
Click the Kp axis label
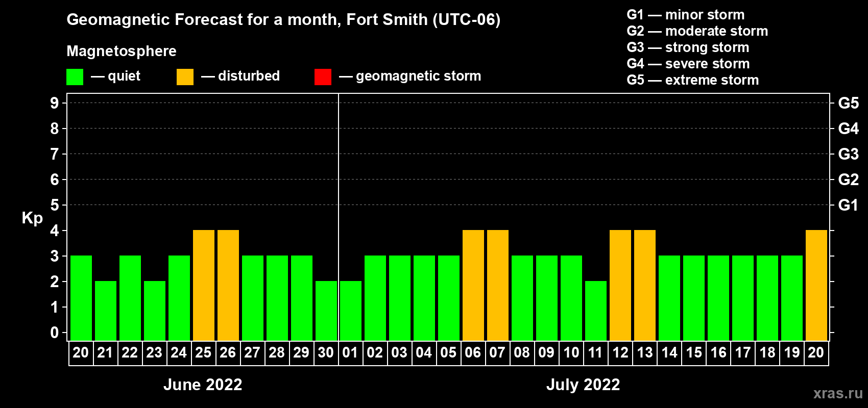click(32, 218)
